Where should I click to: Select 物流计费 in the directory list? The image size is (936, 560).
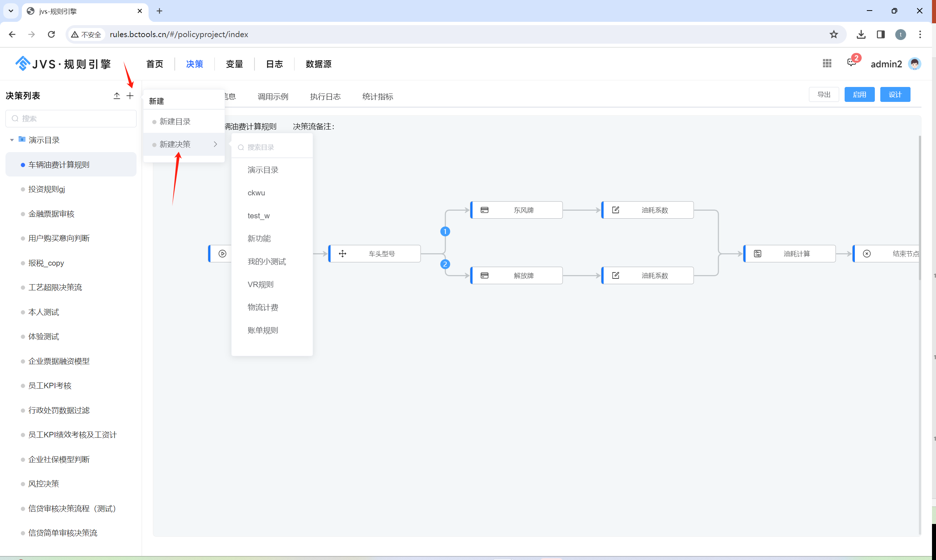click(x=263, y=307)
